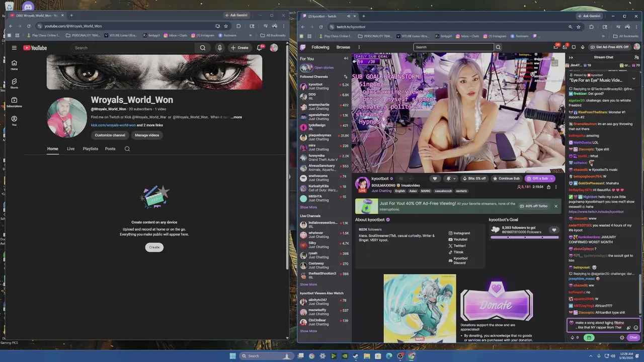Open YouTube notifications bell
Image resolution: width=644 pixels, height=362 pixels.
click(260, 48)
